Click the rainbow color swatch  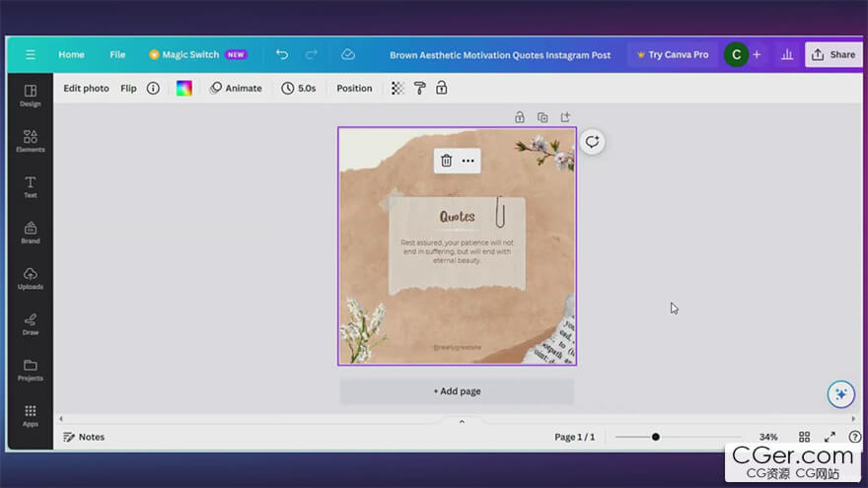click(184, 88)
